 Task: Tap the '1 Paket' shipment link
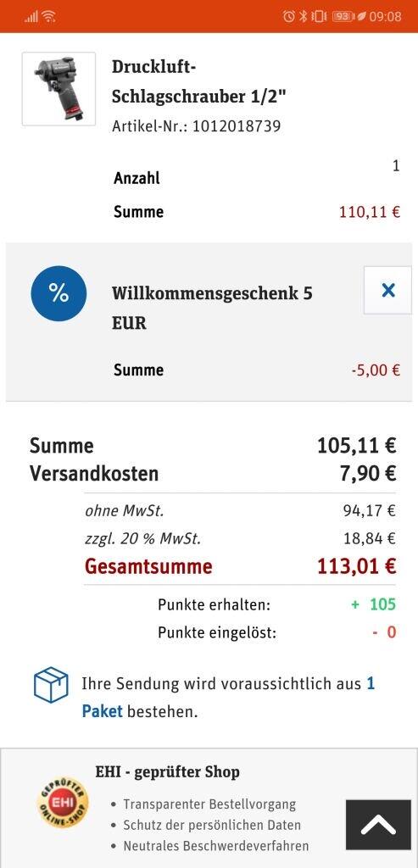(x=228, y=698)
